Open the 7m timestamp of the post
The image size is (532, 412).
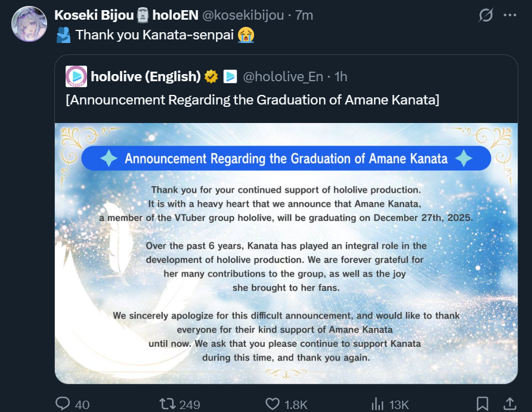pos(304,16)
